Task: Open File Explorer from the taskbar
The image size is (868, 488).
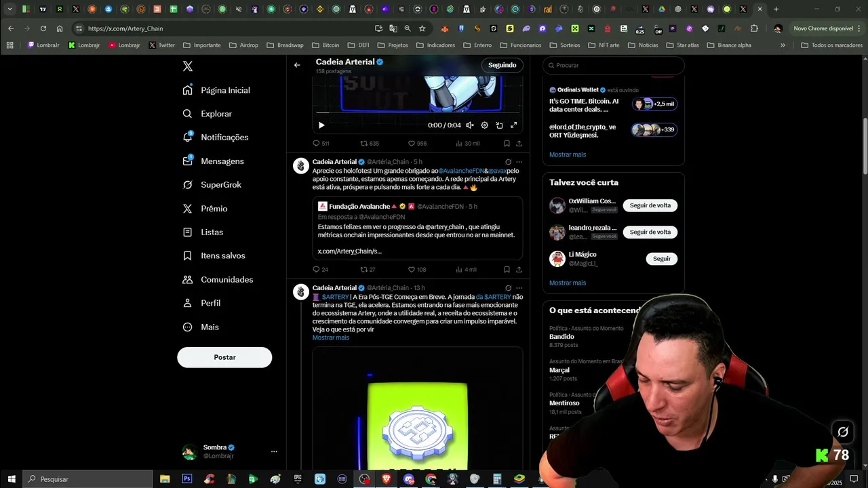Action: (x=165, y=479)
